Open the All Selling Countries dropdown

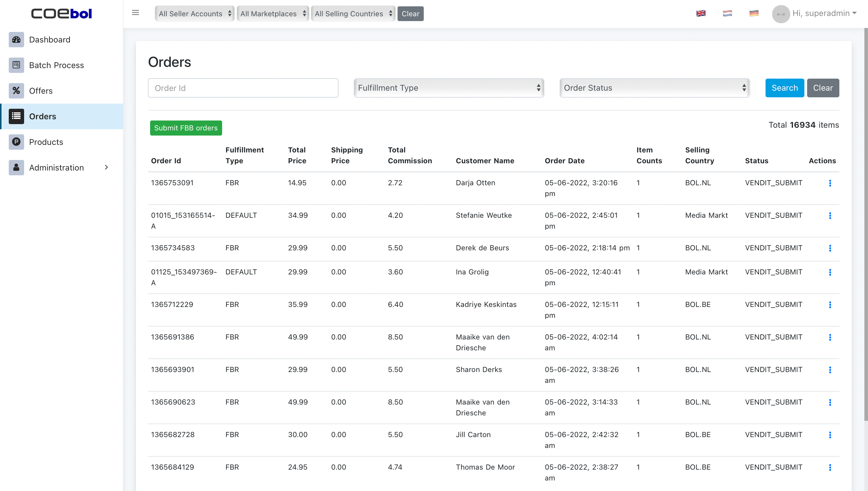pos(353,14)
